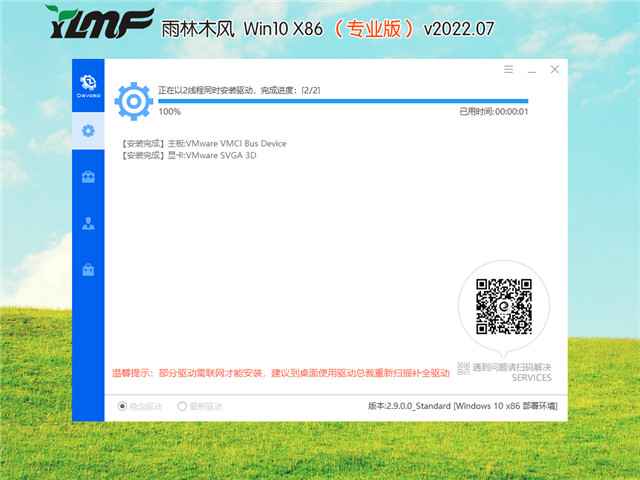This screenshot has width=640, height=480.
Task: Click the SERVICES label
Action: (x=531, y=378)
